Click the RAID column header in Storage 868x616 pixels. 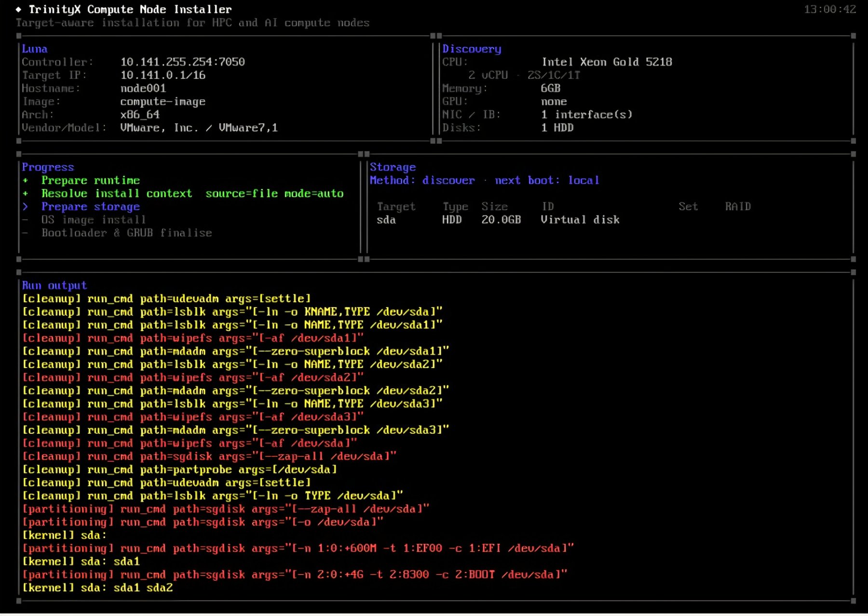738,206
